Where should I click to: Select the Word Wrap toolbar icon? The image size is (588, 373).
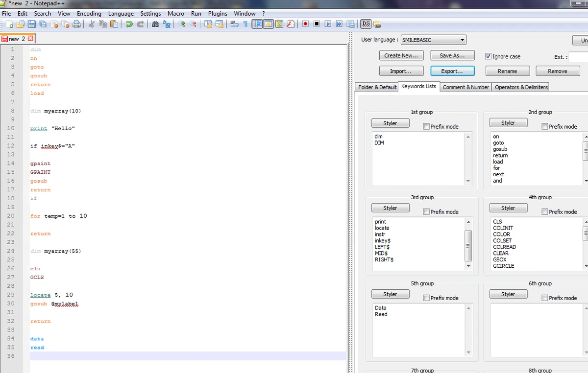(235, 23)
